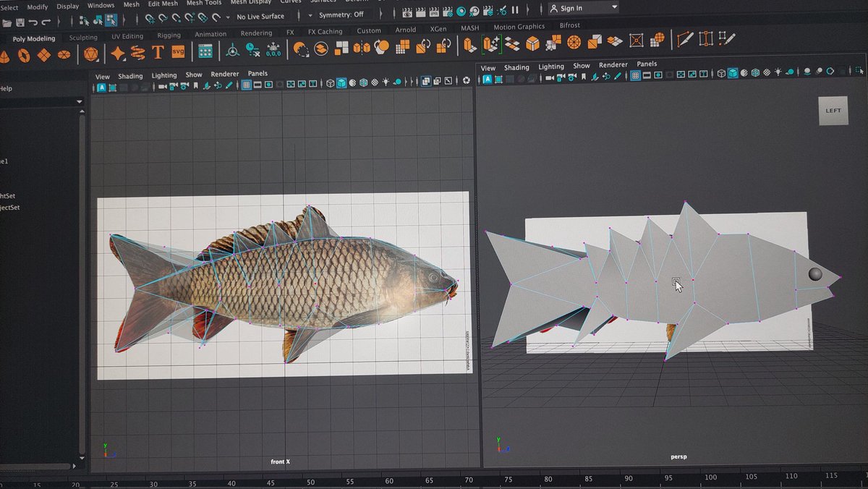Click the Quad Draw shelf icon

pos(728,38)
